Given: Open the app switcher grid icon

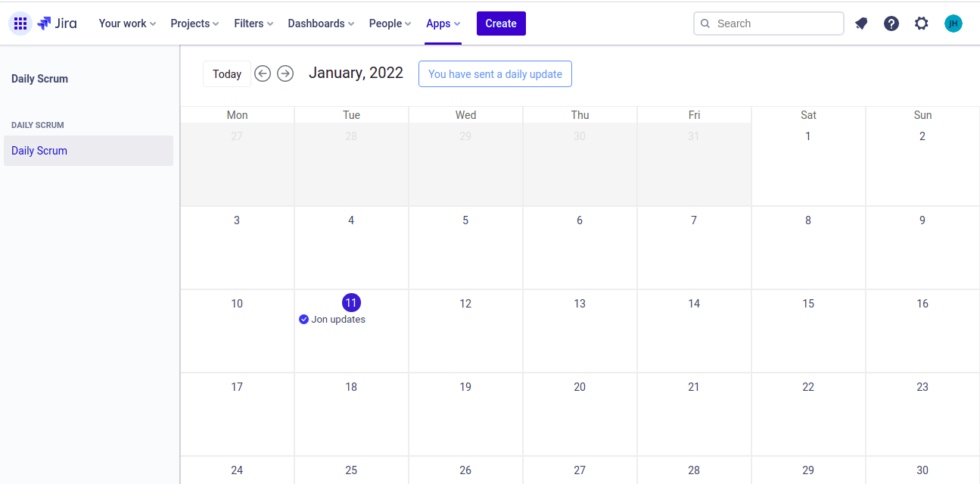Looking at the screenshot, I should point(20,23).
